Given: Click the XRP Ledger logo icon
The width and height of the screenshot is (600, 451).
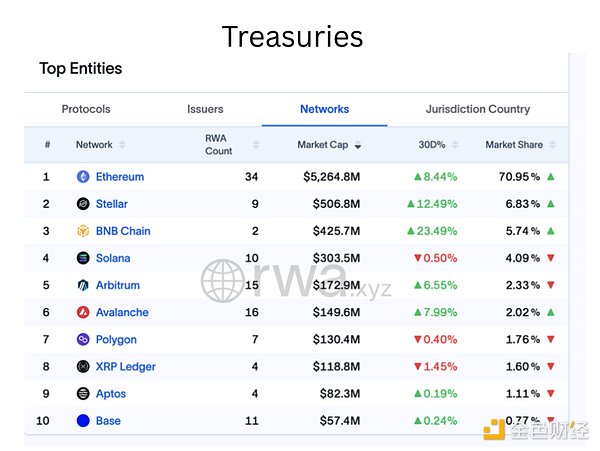Looking at the screenshot, I should (83, 367).
